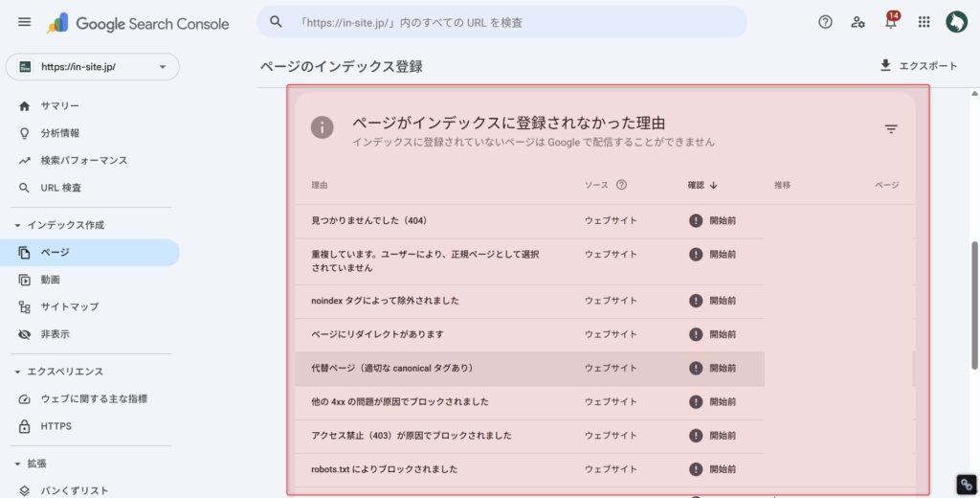Open ウェブに関する主な指標 in the sidebar
The image size is (980, 498).
tap(90, 399)
